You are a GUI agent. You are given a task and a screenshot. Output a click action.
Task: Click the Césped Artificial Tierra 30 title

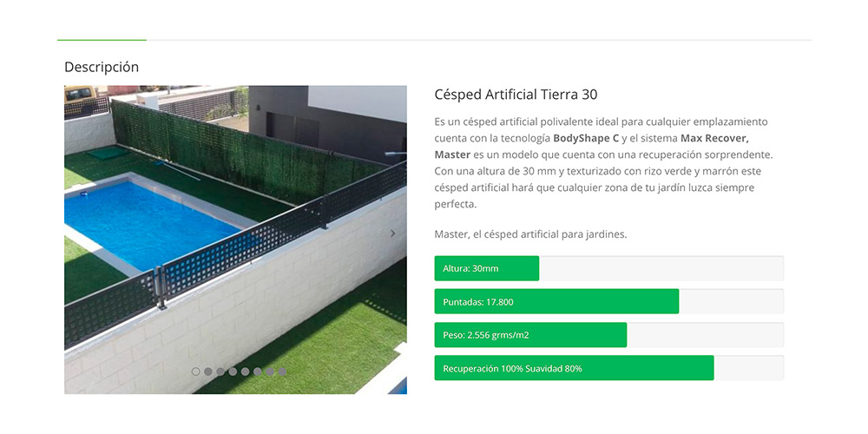516,95
